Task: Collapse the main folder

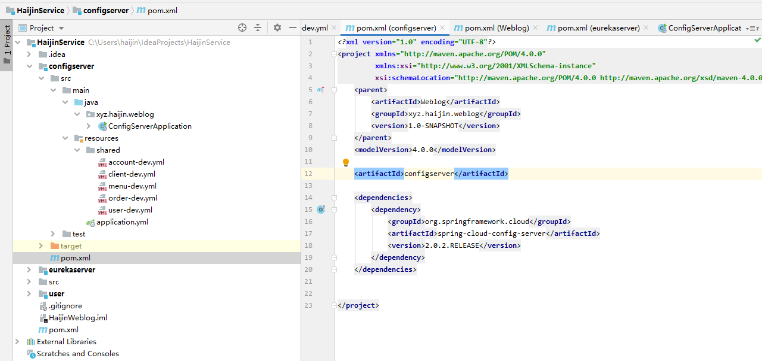Action: point(53,90)
